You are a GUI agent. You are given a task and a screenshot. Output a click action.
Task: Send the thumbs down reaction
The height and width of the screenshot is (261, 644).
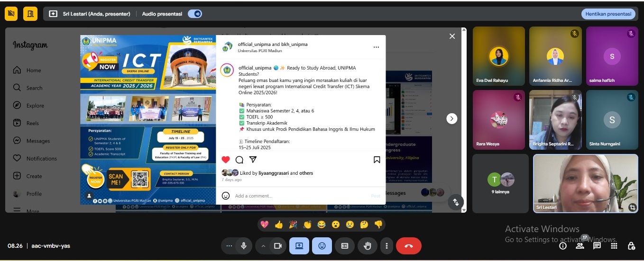[x=378, y=225]
